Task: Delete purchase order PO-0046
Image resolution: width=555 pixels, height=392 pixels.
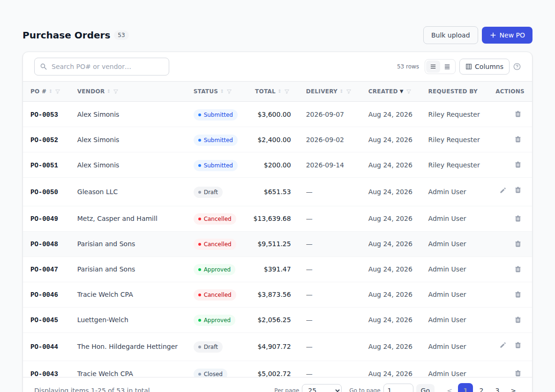Action: point(518,294)
